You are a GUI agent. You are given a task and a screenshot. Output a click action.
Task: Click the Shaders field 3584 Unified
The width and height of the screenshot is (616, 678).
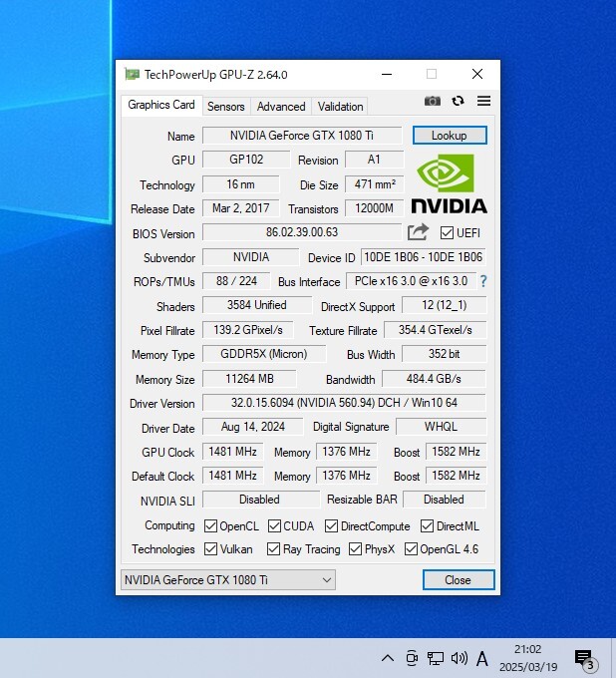pos(257,305)
